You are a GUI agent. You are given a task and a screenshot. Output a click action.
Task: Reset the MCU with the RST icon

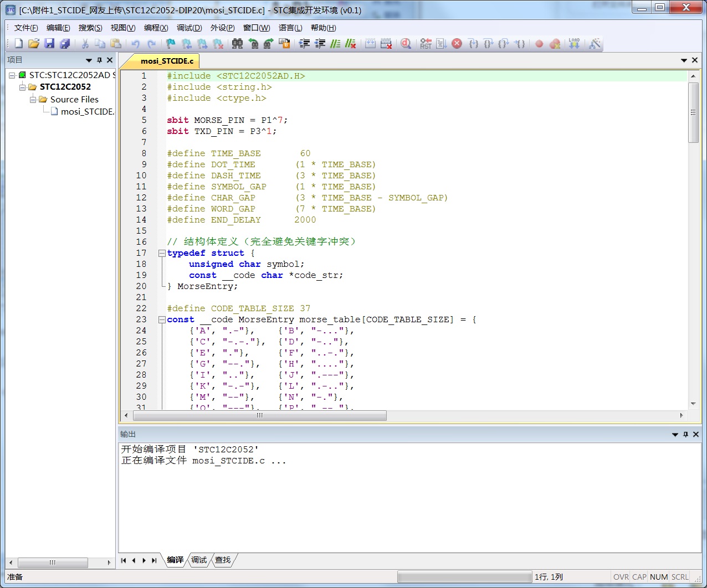[x=426, y=44]
